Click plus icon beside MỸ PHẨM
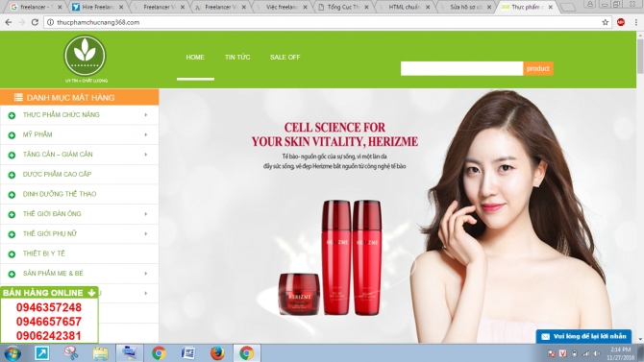 point(12,135)
